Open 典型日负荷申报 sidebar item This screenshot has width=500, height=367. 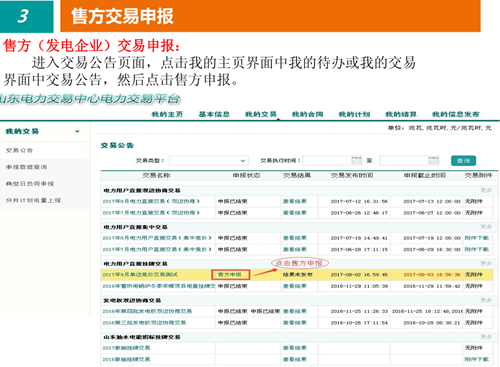(x=30, y=184)
